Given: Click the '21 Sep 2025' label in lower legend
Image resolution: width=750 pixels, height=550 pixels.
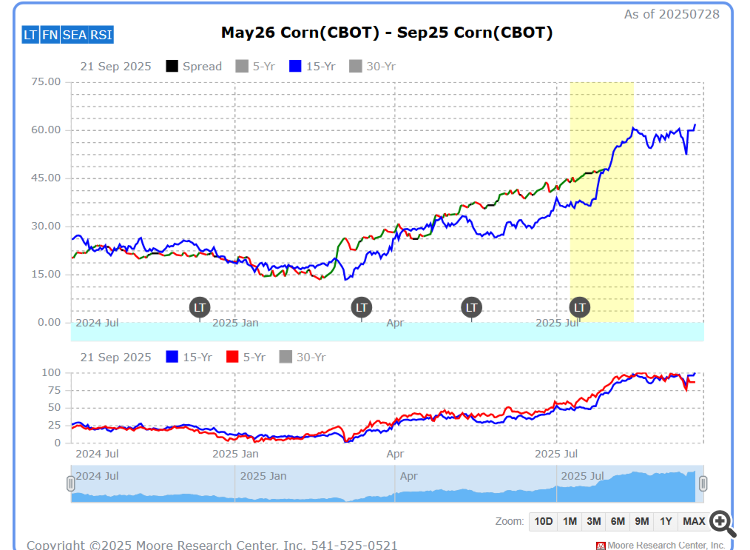Looking at the screenshot, I should (x=116, y=357).
